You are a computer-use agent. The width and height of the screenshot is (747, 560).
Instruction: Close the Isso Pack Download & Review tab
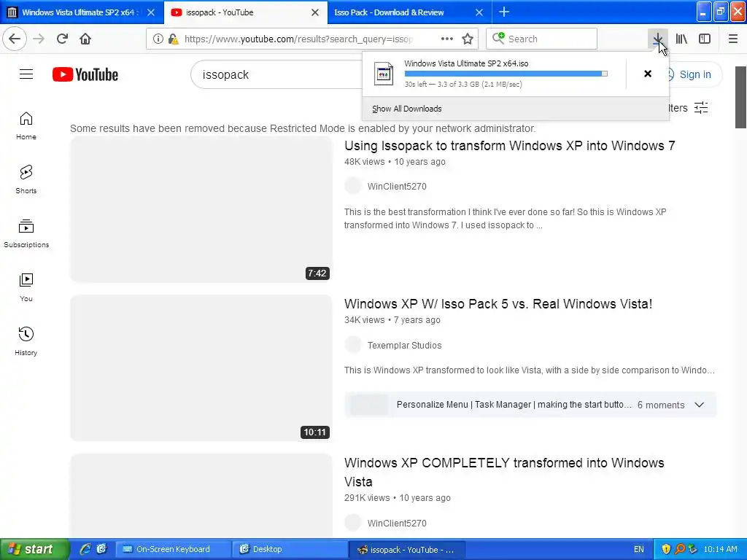pos(479,12)
